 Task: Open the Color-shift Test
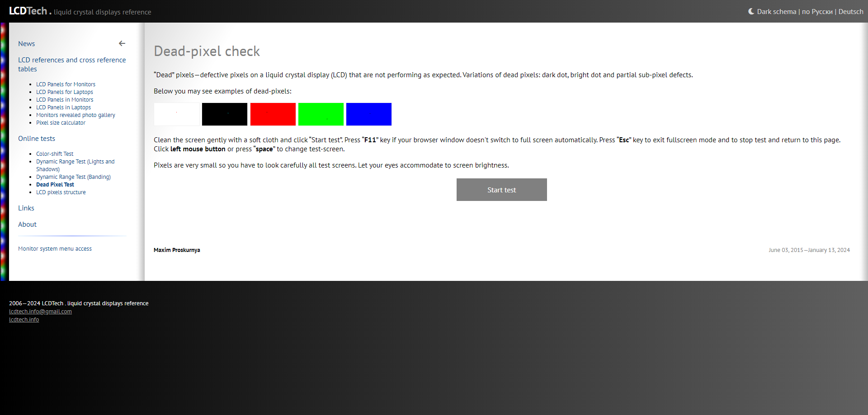(55, 154)
